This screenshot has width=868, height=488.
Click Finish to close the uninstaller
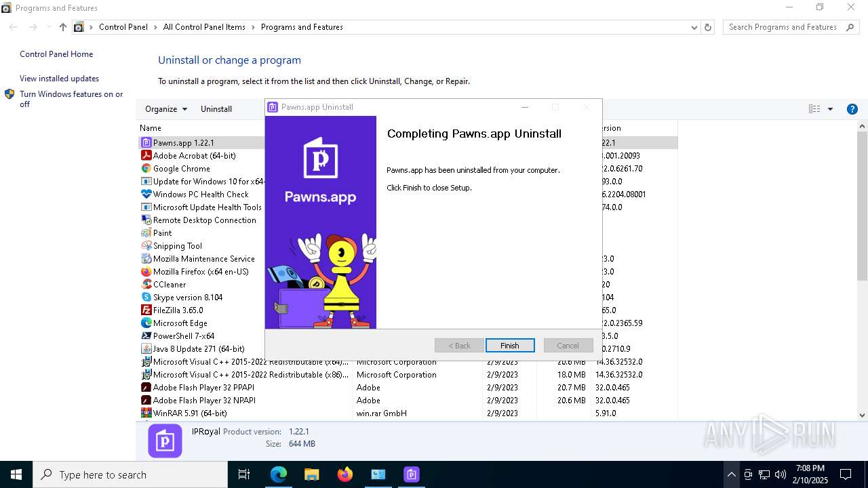510,346
